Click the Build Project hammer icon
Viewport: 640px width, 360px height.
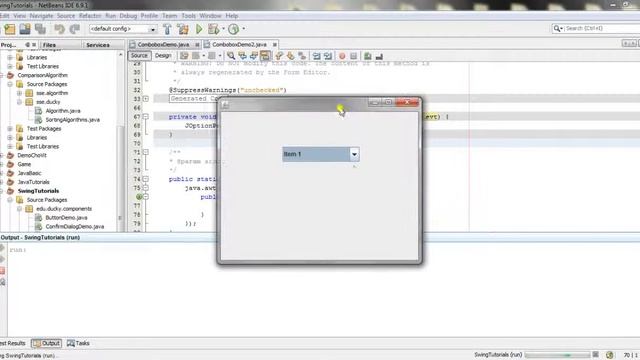pyautogui.click(x=167, y=29)
